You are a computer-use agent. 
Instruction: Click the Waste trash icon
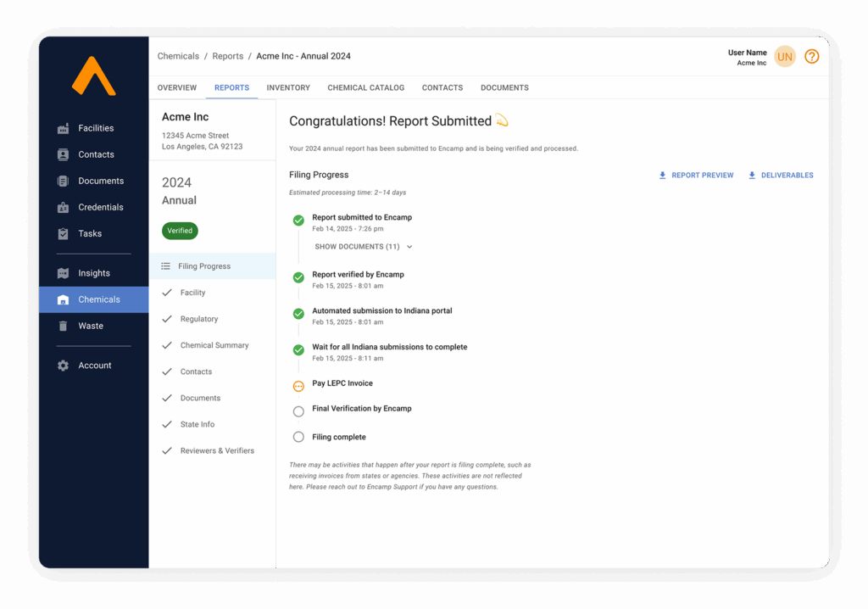click(x=63, y=326)
